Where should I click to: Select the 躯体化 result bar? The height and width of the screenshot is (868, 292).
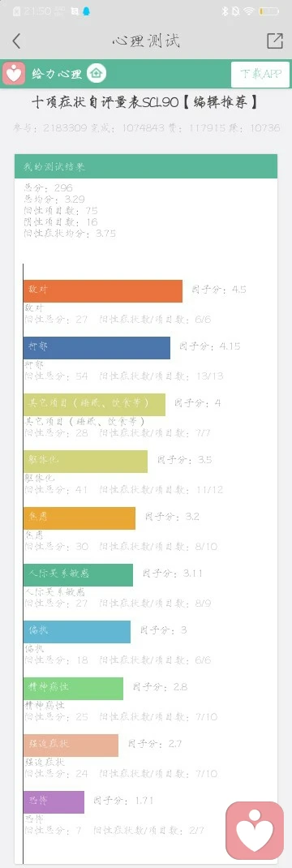point(85,461)
